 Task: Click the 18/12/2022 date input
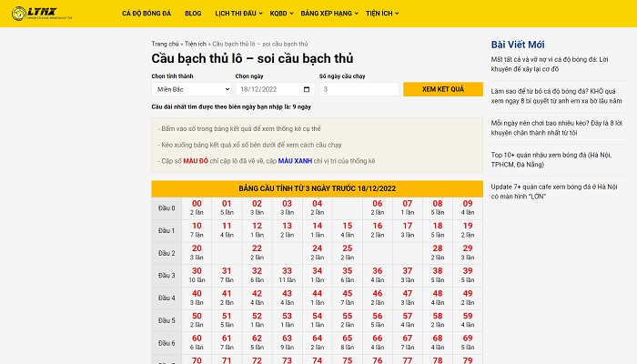(x=275, y=89)
